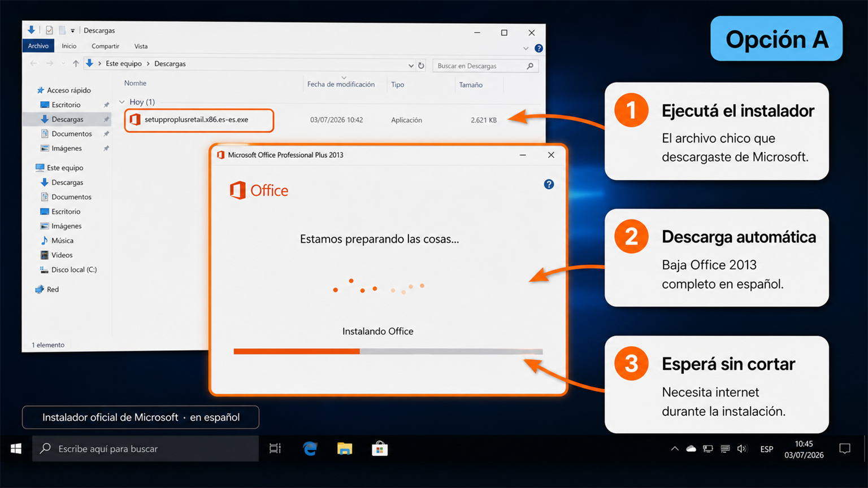Click Este equipo in the address path
The image size is (868, 488).
[124, 64]
